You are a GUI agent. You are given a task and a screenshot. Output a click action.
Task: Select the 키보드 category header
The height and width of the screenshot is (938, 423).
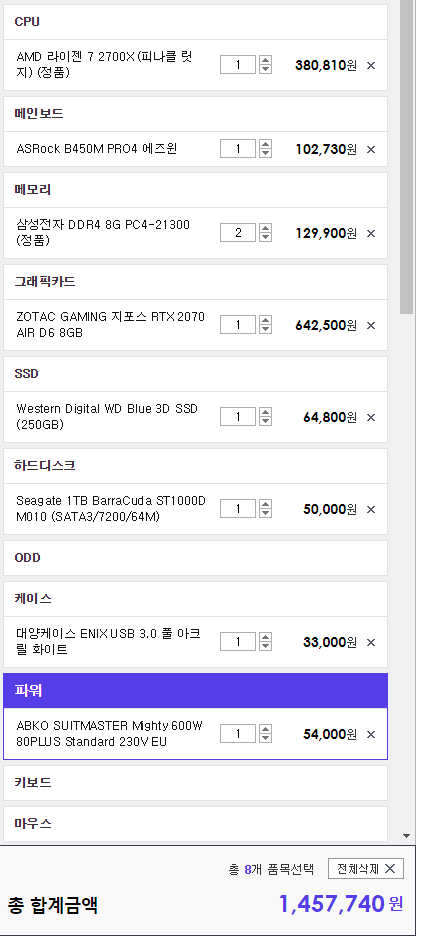click(195, 782)
